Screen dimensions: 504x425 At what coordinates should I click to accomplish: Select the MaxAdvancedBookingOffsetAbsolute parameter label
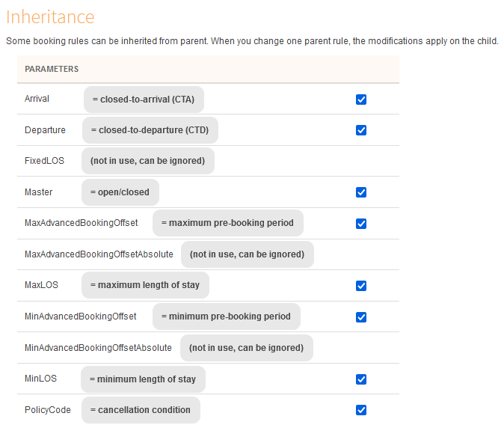[99, 254]
